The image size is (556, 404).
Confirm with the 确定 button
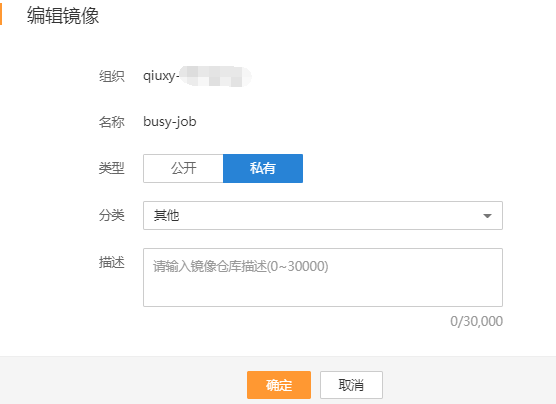click(279, 385)
